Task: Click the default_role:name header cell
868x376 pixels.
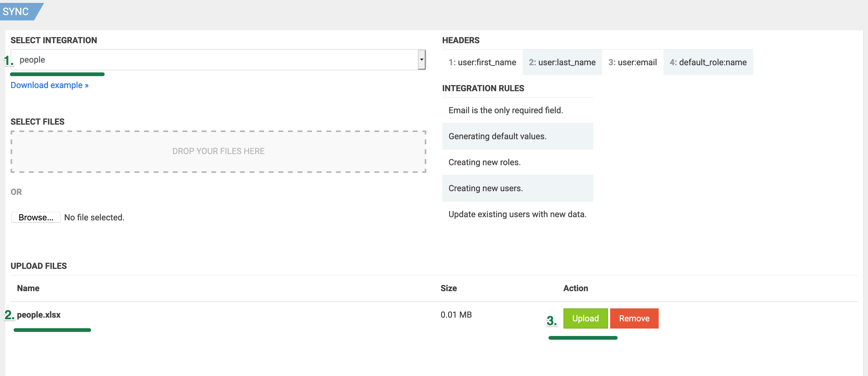Action: tap(708, 62)
